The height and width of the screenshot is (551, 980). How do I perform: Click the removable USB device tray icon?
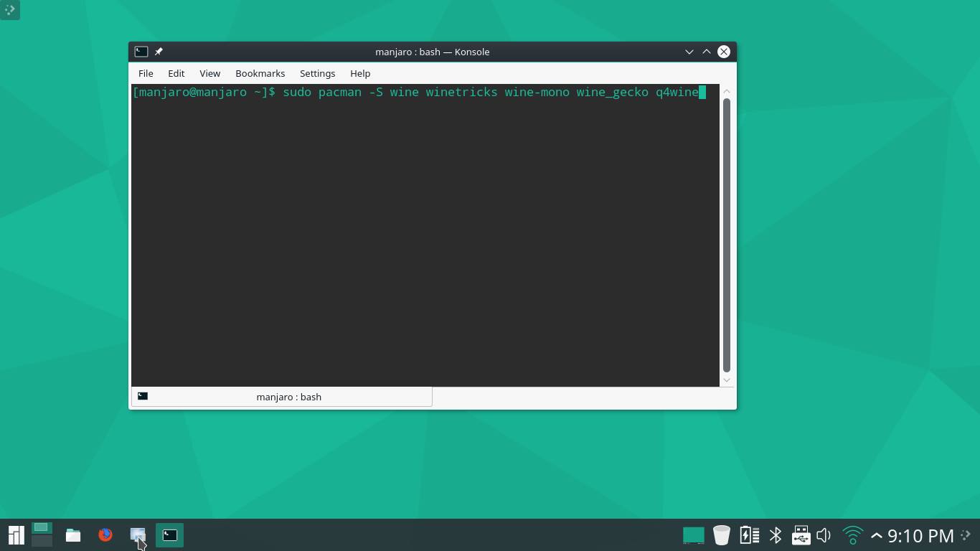point(800,534)
